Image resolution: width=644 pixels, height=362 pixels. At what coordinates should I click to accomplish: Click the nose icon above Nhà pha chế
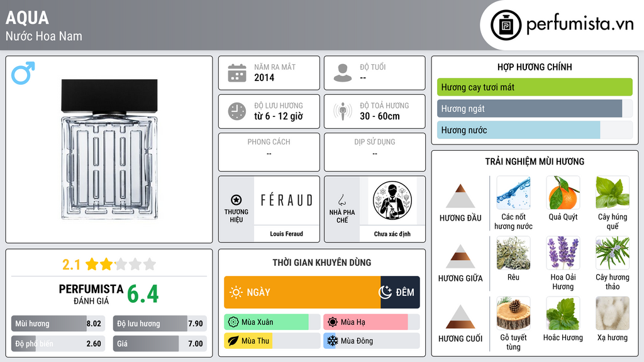click(341, 200)
